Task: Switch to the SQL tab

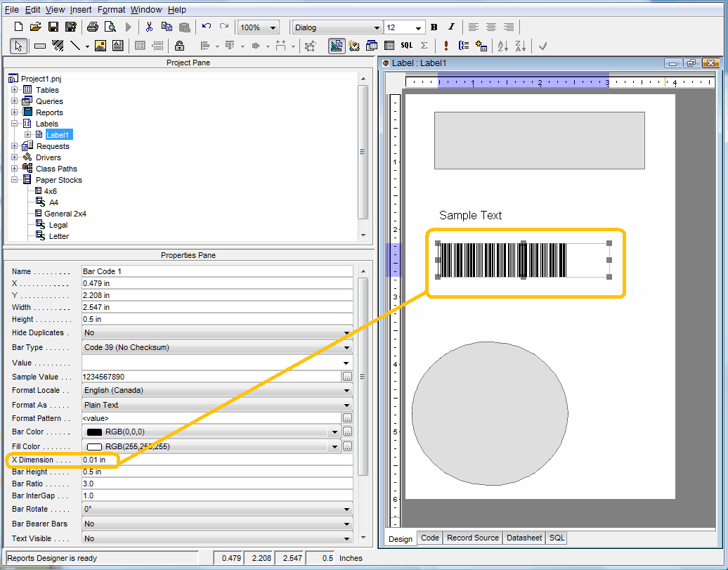Action: (557, 538)
